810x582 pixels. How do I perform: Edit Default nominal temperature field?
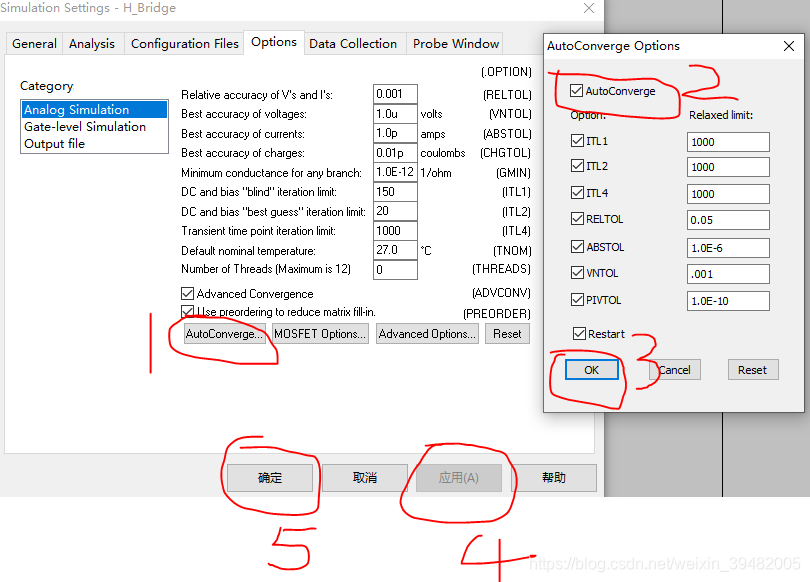(x=395, y=250)
